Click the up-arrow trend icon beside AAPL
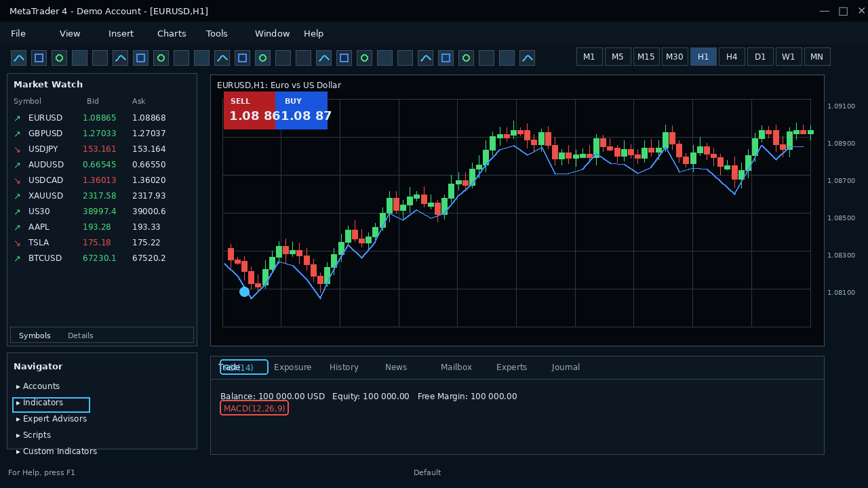 [x=17, y=227]
